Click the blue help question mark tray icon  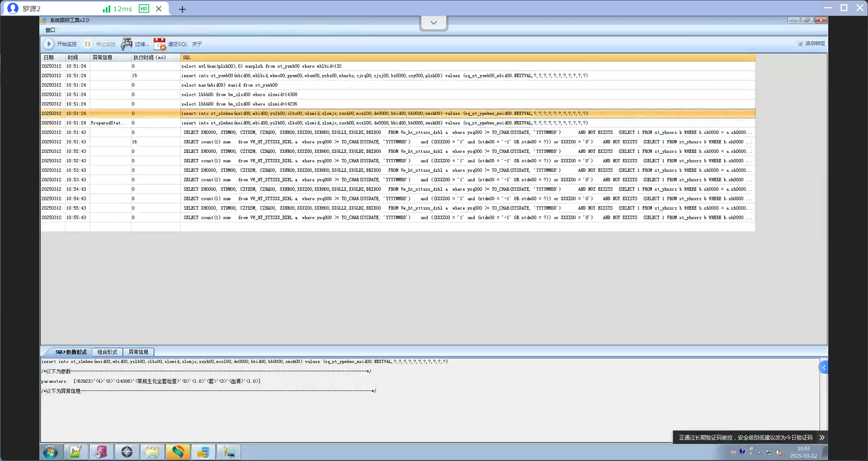click(742, 452)
